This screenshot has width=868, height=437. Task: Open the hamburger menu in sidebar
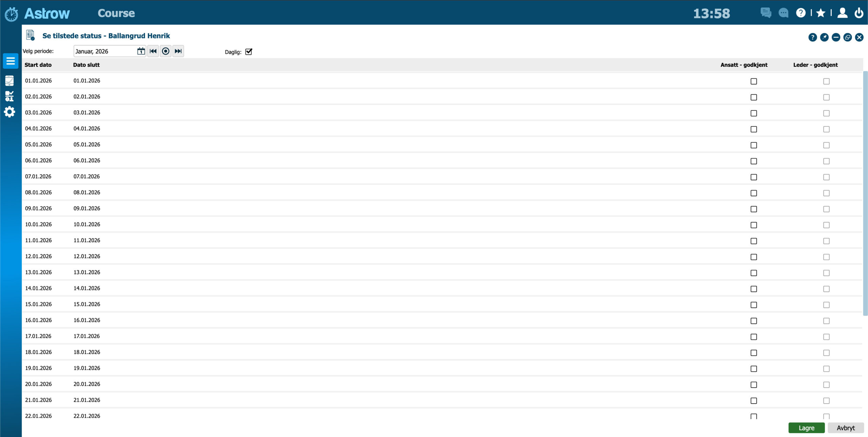pos(11,61)
